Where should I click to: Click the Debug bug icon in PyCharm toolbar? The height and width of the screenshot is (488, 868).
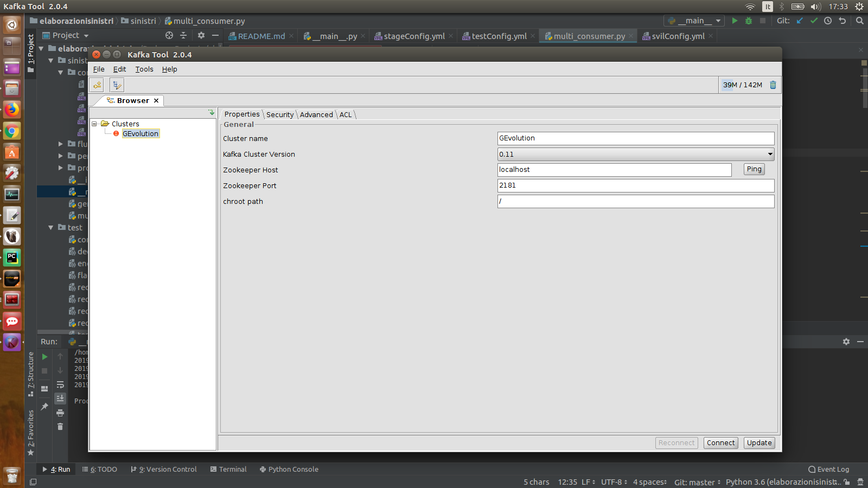[749, 21]
